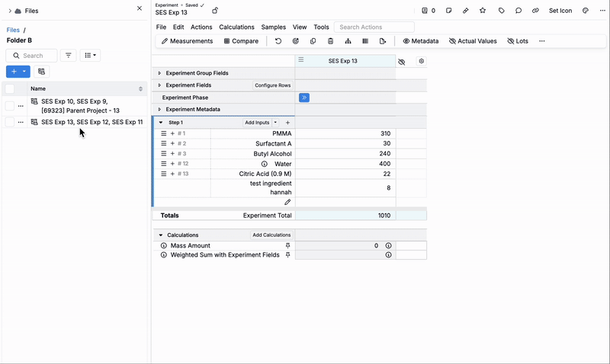Viewport: 610px width, 364px height.
Task: Collapse the Step 1 section
Action: 161,123
